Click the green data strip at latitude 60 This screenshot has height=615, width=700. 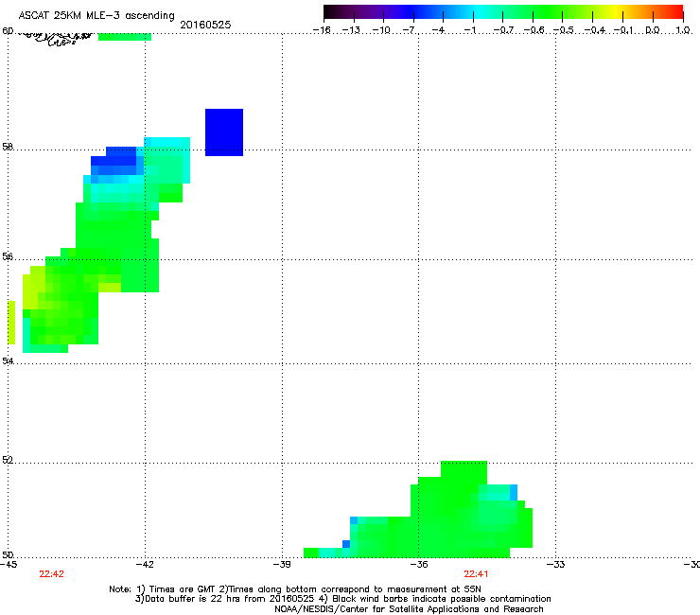coord(125,37)
